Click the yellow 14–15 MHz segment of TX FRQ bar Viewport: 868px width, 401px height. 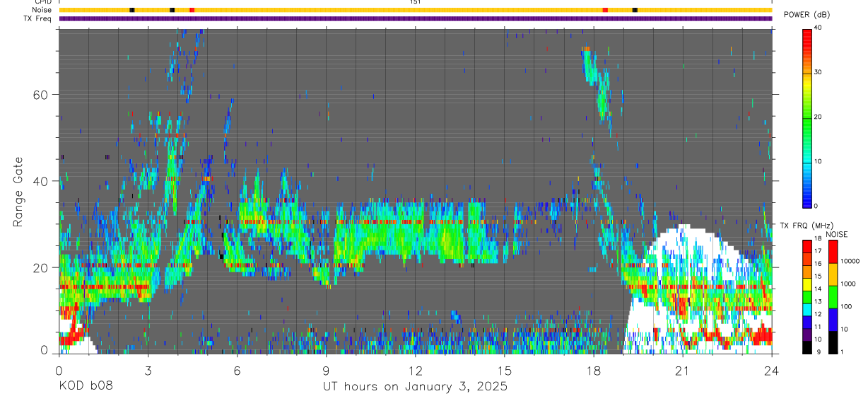pyautogui.click(x=807, y=284)
